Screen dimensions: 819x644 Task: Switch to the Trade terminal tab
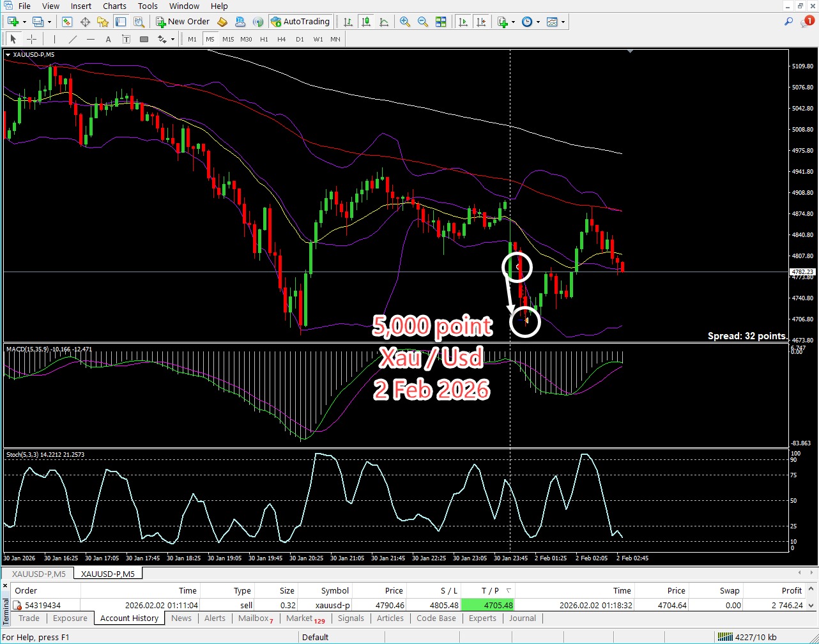click(x=29, y=618)
